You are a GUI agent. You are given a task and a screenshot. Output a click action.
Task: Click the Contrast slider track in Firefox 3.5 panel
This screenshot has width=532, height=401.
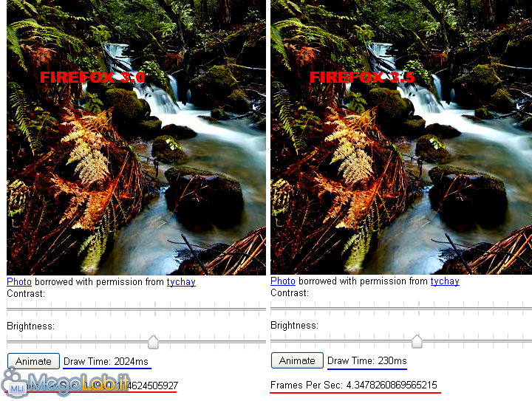pyautogui.click(x=401, y=309)
